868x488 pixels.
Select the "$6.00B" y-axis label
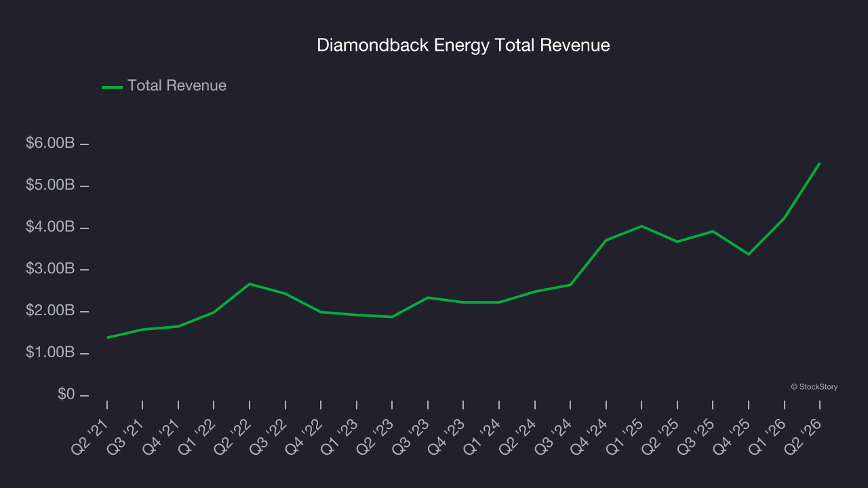[50, 144]
